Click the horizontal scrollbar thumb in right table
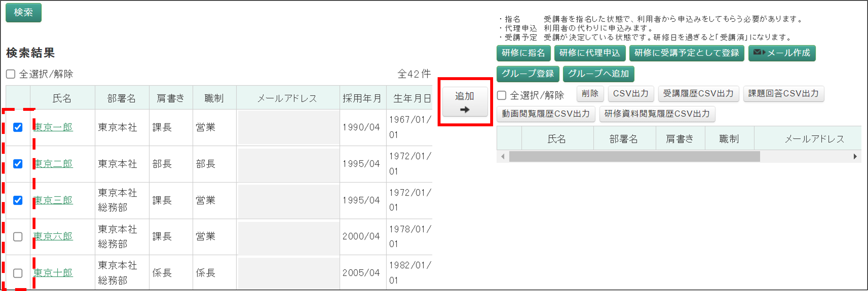 [x=635, y=156]
